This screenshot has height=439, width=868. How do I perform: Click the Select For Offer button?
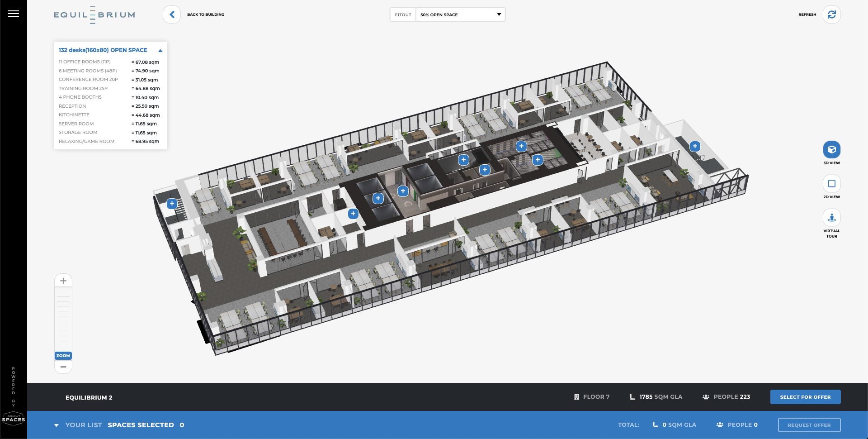coord(805,397)
